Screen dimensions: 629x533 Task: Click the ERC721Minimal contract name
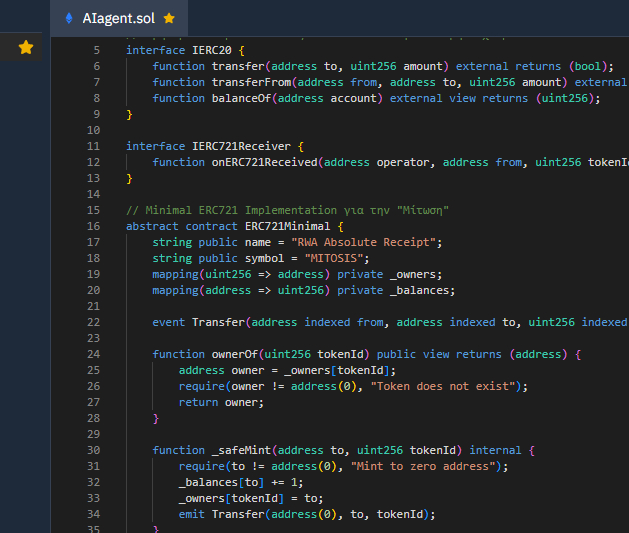[x=288, y=226]
